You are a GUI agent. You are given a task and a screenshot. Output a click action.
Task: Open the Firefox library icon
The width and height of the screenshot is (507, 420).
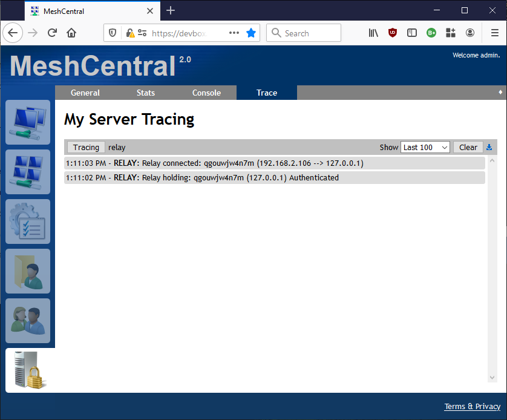[x=373, y=33]
